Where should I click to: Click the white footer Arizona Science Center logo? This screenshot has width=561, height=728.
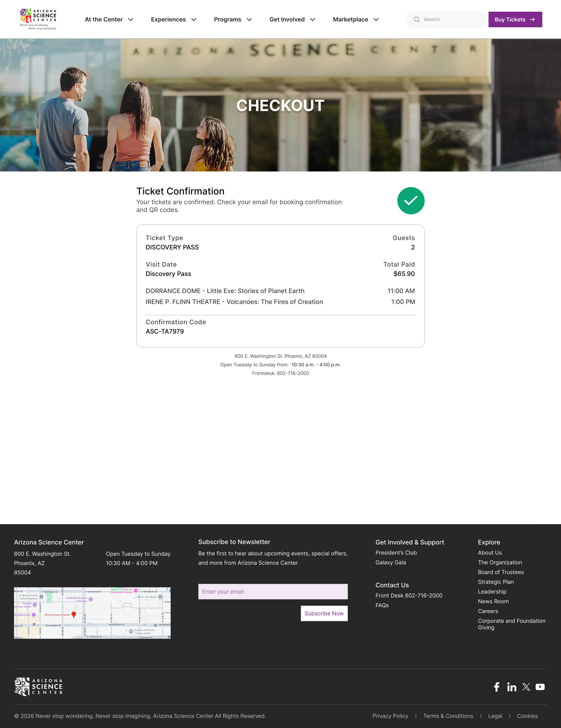click(38, 686)
